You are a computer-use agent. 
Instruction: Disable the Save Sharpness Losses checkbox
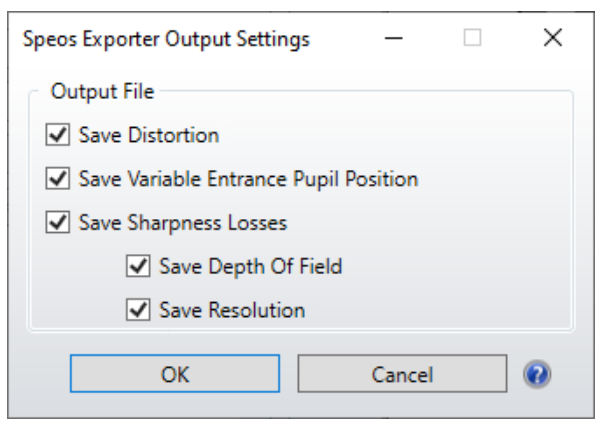point(58,222)
